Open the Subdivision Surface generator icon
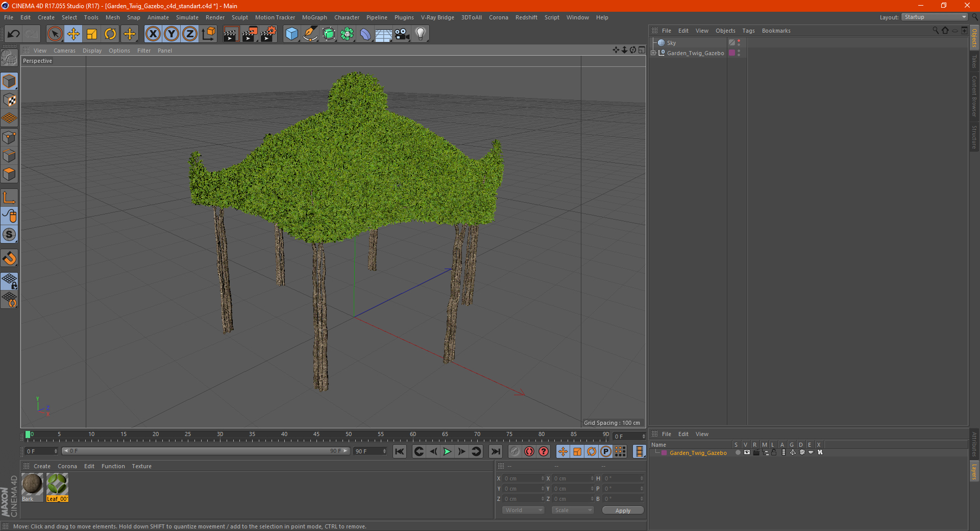The width and height of the screenshot is (980, 531). (x=329, y=34)
